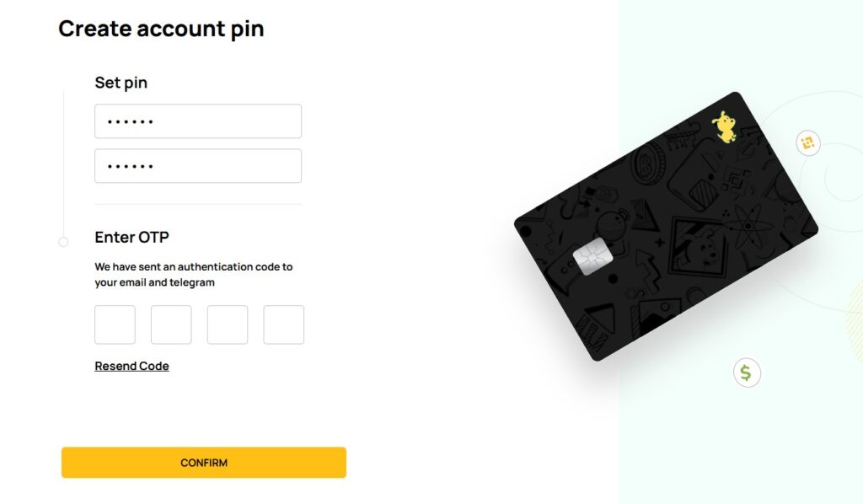Click the yellow dog logo on card
Image resolution: width=863 pixels, height=504 pixels.
(723, 126)
